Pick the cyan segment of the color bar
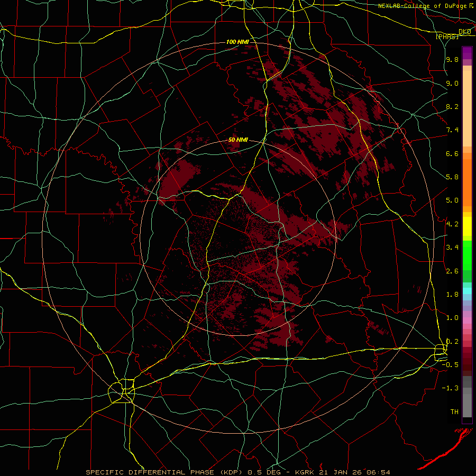 467,291
